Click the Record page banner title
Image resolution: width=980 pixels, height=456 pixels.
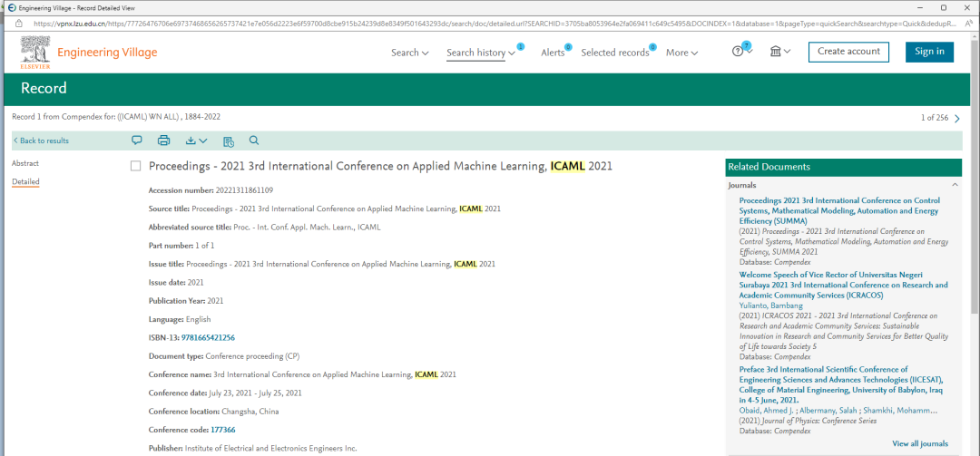(44, 88)
